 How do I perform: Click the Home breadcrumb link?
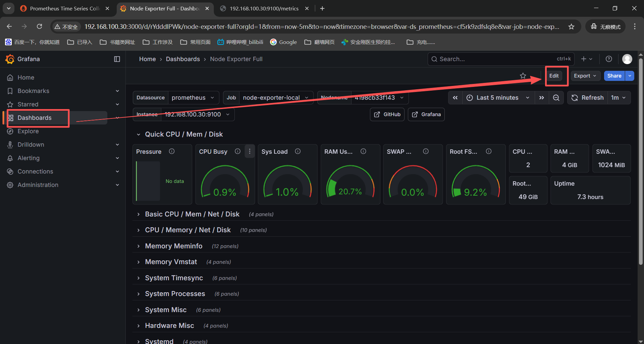(147, 59)
